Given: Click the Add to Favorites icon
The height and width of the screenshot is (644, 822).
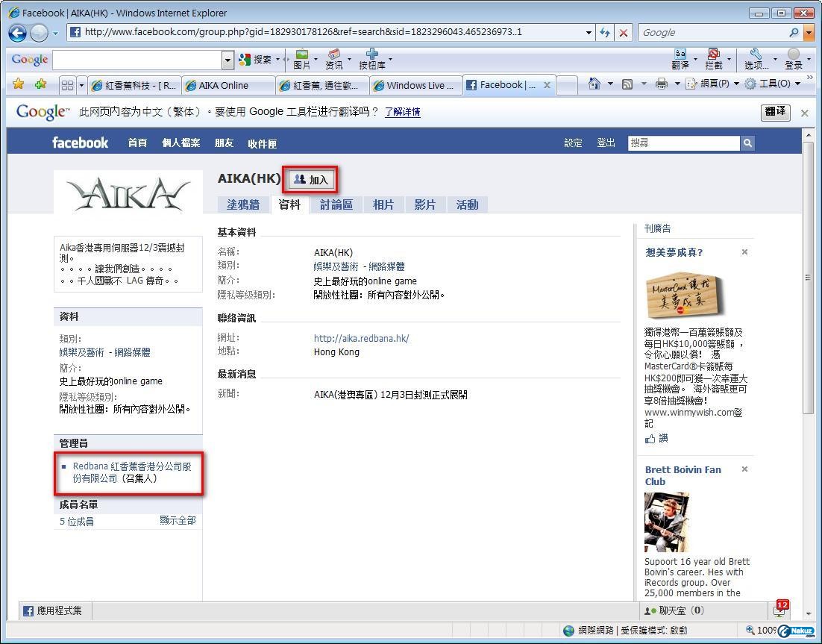Looking at the screenshot, I should [40, 84].
